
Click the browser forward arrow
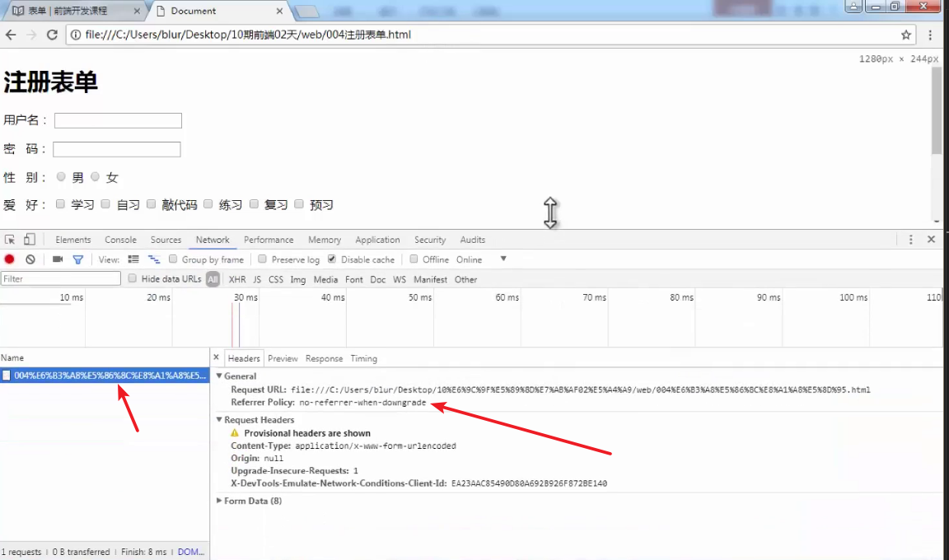click(31, 35)
